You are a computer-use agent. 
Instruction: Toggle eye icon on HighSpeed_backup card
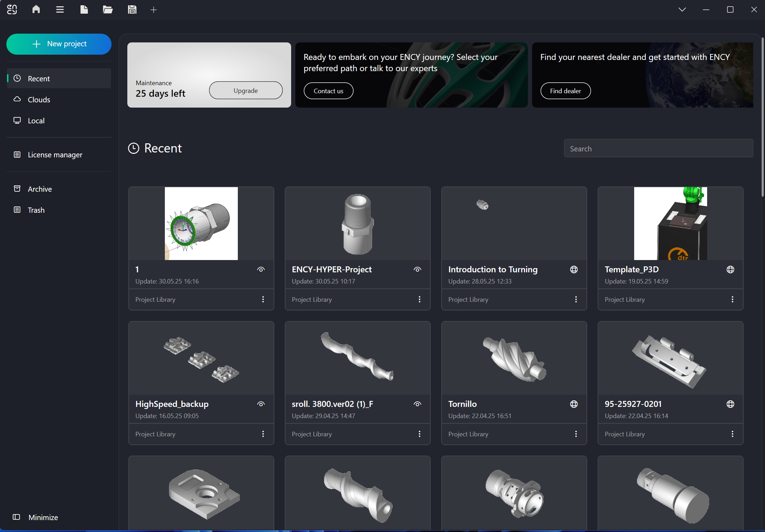tap(261, 404)
